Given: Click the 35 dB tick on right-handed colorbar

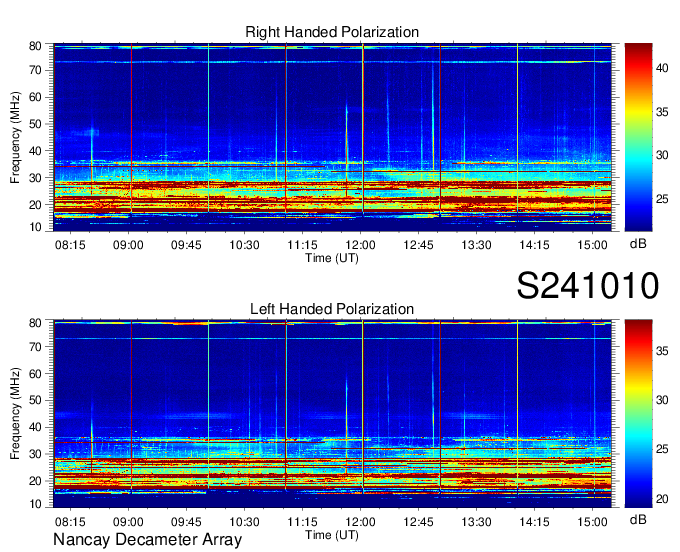Looking at the screenshot, I should tap(662, 112).
